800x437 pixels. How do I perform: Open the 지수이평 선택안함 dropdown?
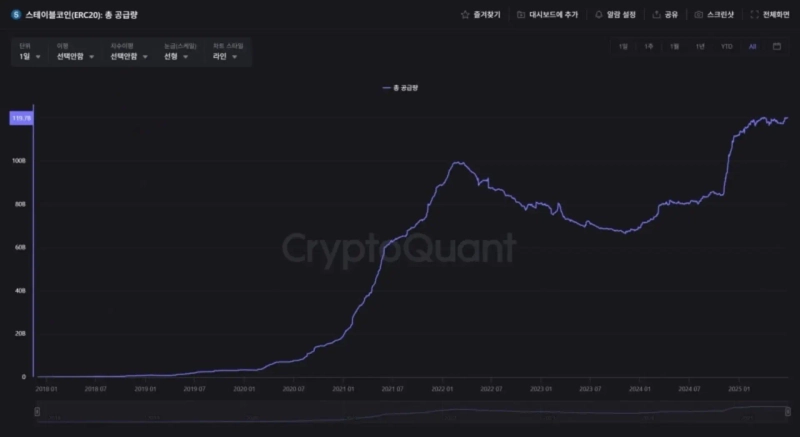click(x=130, y=57)
